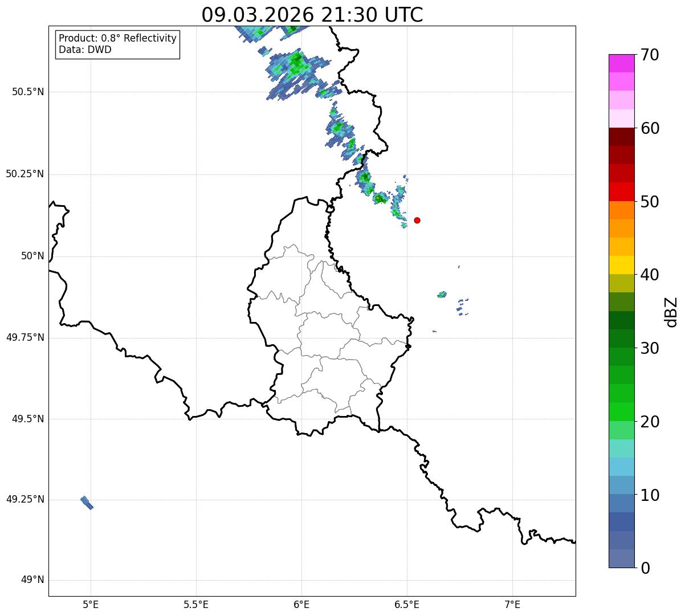Click the 6°E longitude label
Viewport: 685px width, 616px height.
click(301, 605)
